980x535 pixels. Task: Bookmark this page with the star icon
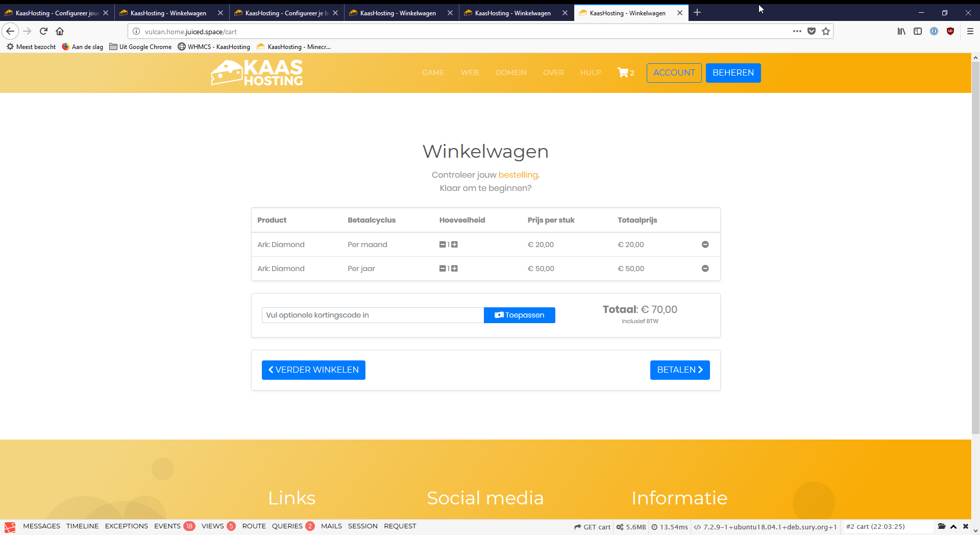[x=826, y=32]
